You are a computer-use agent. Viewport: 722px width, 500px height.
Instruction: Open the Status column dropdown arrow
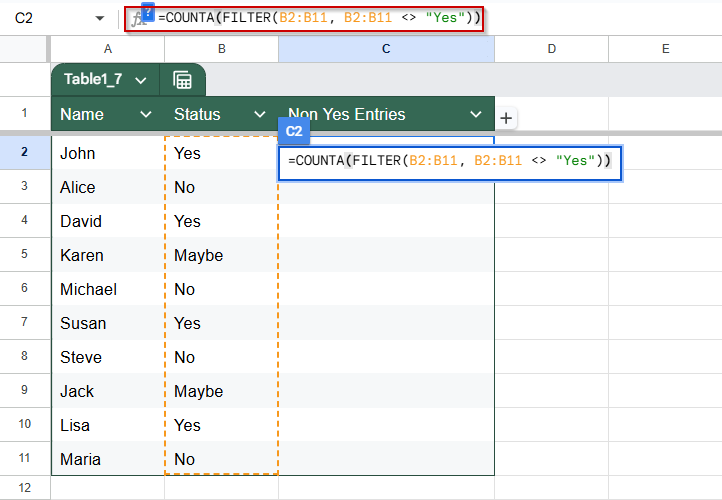260,114
